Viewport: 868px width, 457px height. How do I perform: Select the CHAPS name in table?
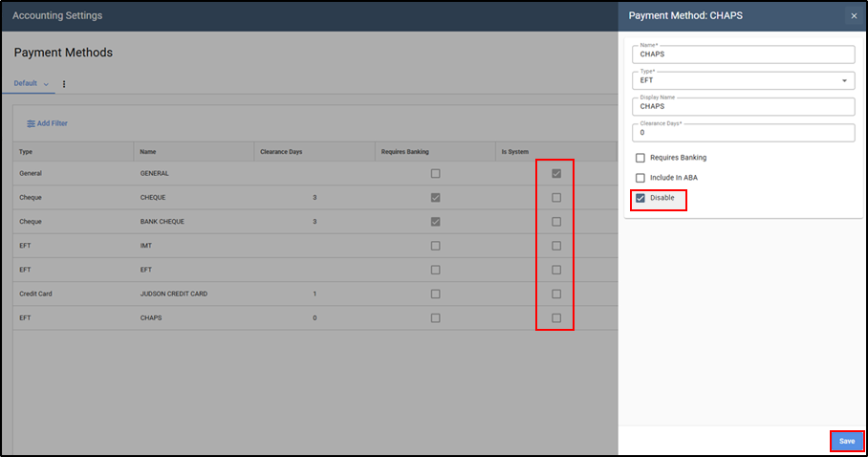151,318
